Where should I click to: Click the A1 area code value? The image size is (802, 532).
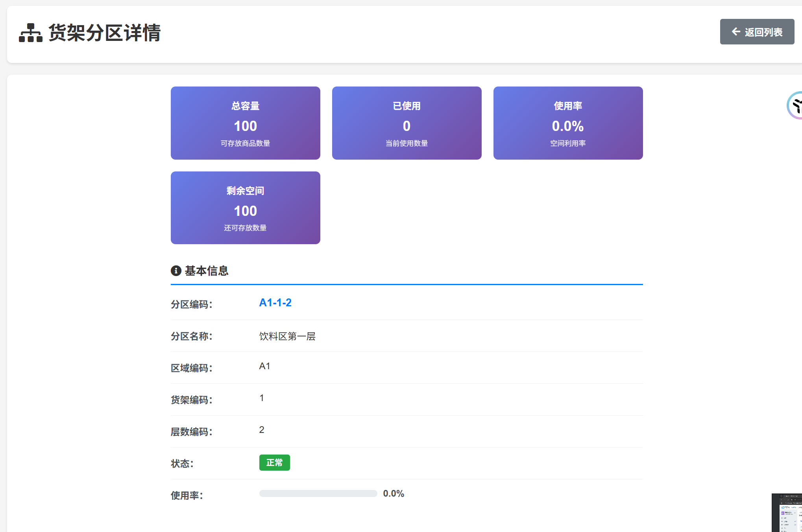[x=264, y=365]
